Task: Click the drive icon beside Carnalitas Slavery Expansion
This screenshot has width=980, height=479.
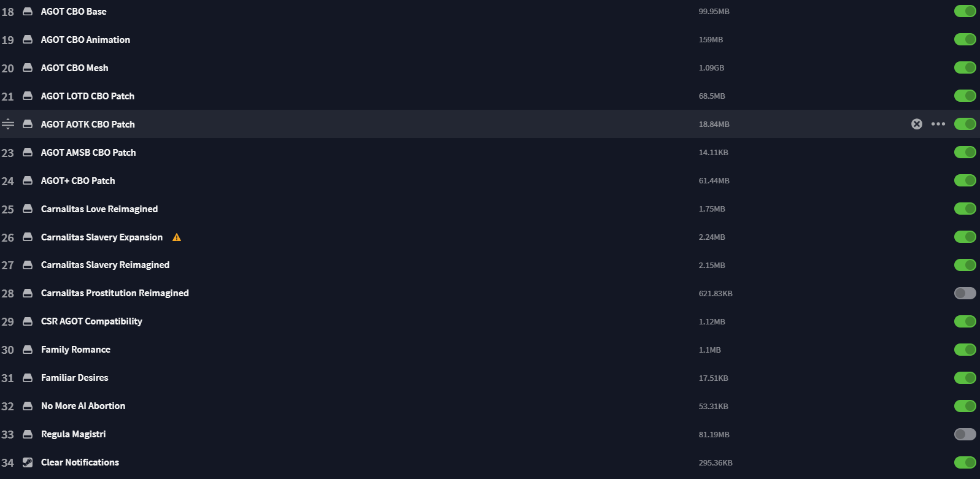Action: click(x=28, y=237)
